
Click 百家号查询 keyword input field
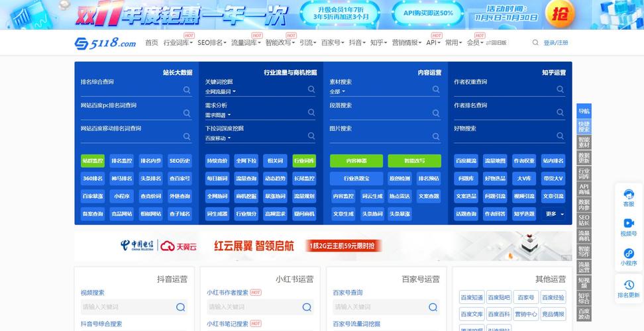point(380,307)
